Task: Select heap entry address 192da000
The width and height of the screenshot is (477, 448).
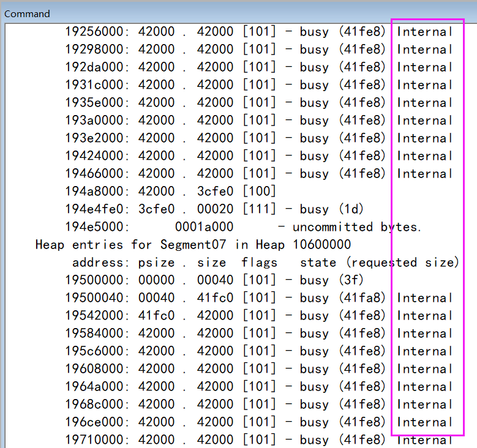Action: point(97,67)
